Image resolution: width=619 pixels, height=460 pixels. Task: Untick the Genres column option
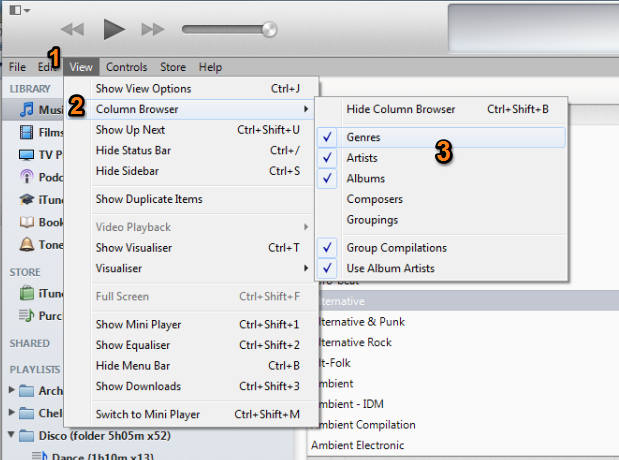441,137
